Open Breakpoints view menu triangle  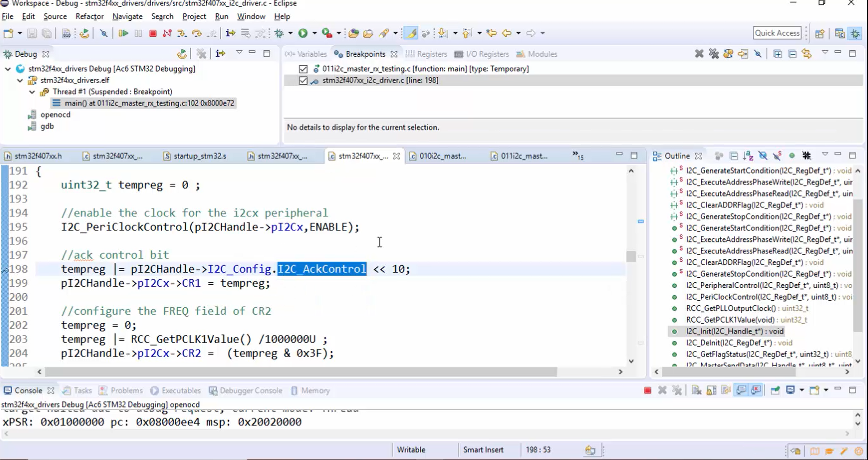coord(825,53)
